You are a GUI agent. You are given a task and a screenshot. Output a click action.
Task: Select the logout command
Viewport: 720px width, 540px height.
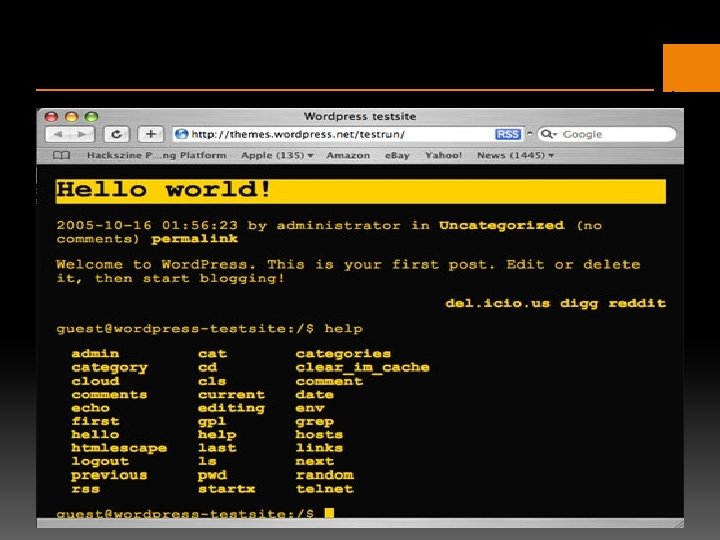100,461
